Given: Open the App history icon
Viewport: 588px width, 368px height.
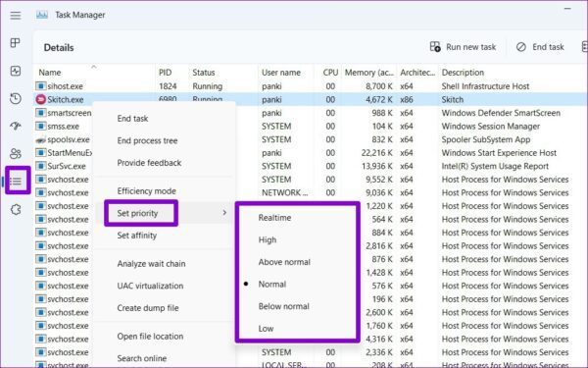Looking at the screenshot, I should [16, 99].
